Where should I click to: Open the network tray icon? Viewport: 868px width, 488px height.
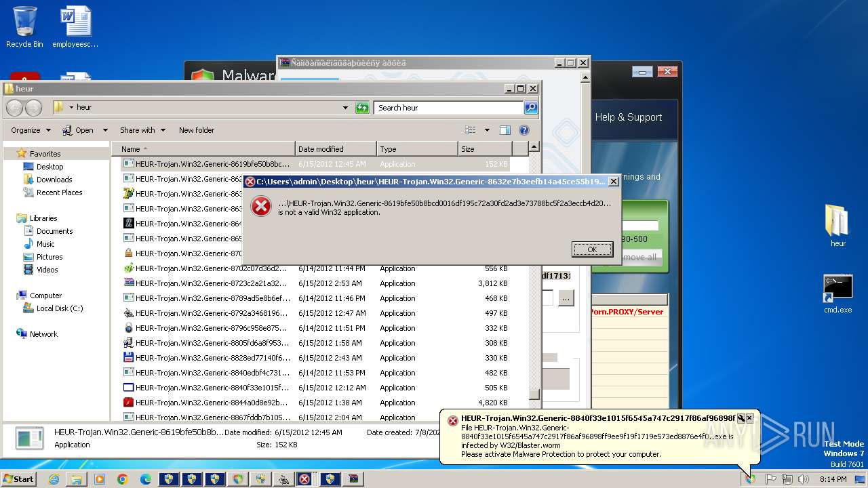[787, 479]
